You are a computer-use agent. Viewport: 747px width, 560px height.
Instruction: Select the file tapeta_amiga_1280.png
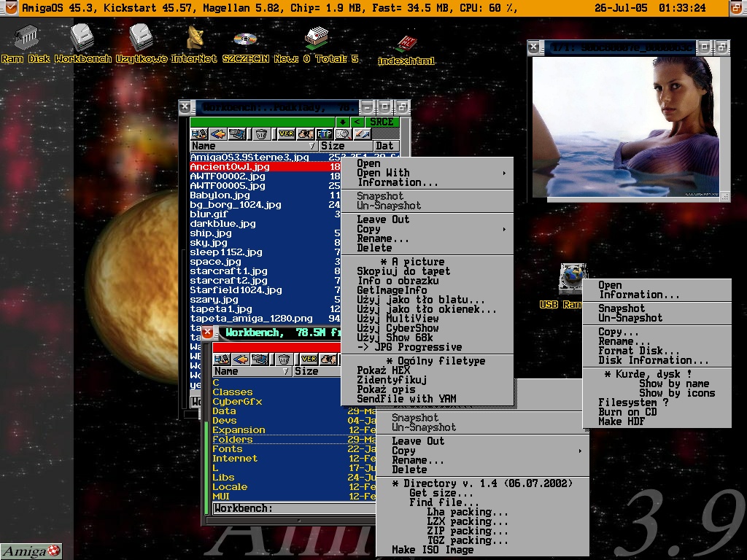click(266, 319)
